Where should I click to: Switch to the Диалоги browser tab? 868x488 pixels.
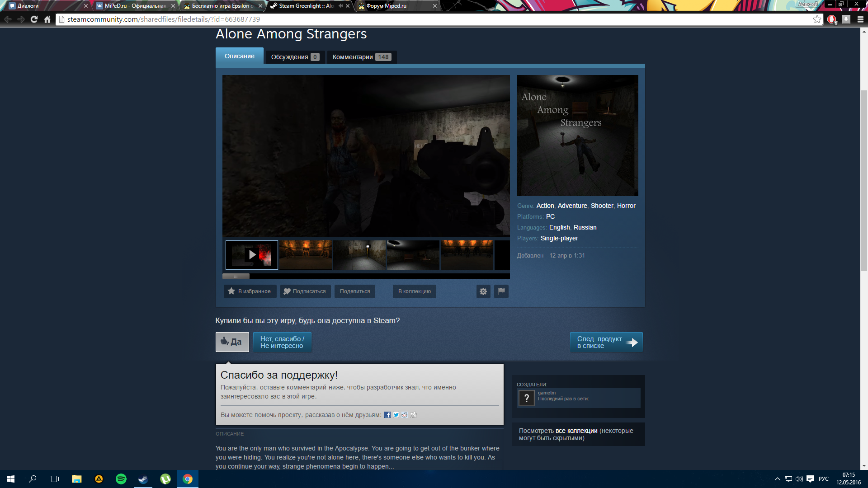(x=47, y=6)
